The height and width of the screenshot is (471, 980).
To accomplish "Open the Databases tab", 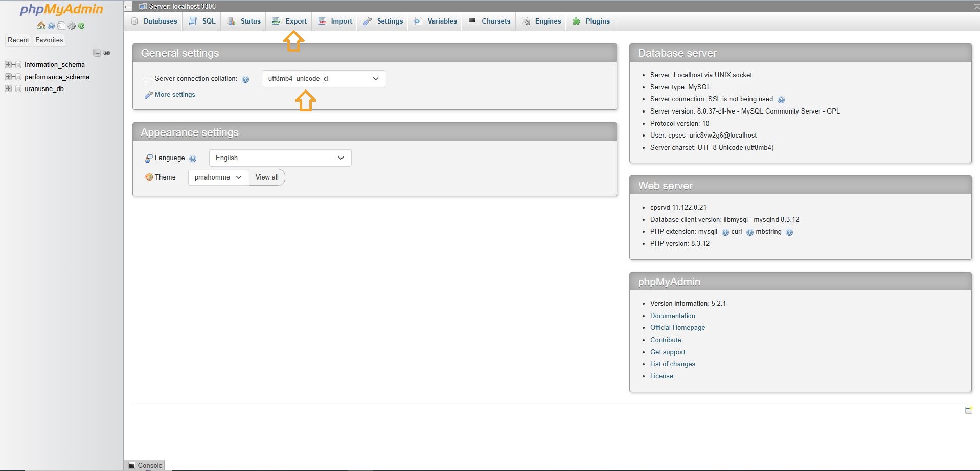I will 154,21.
